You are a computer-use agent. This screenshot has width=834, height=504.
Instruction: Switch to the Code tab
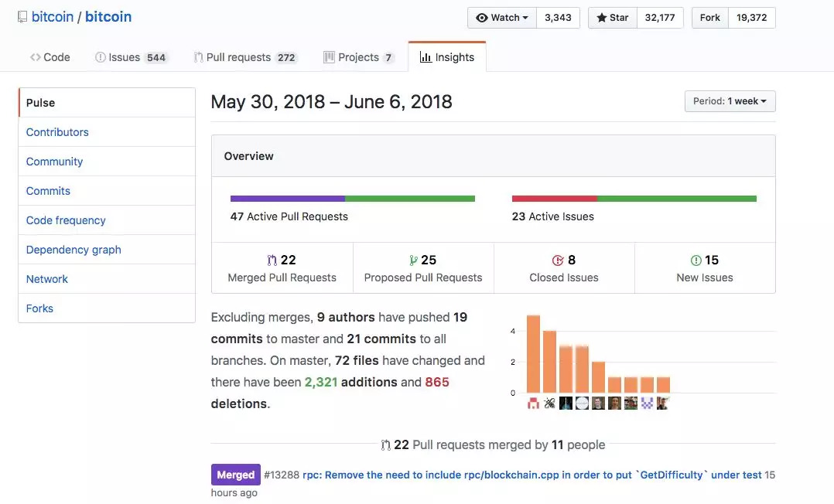(x=50, y=57)
